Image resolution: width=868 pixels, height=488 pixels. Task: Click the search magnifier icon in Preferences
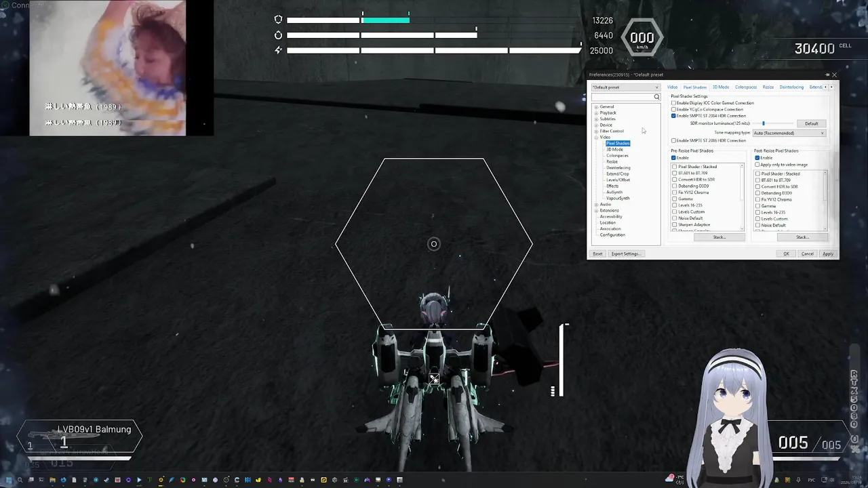656,97
